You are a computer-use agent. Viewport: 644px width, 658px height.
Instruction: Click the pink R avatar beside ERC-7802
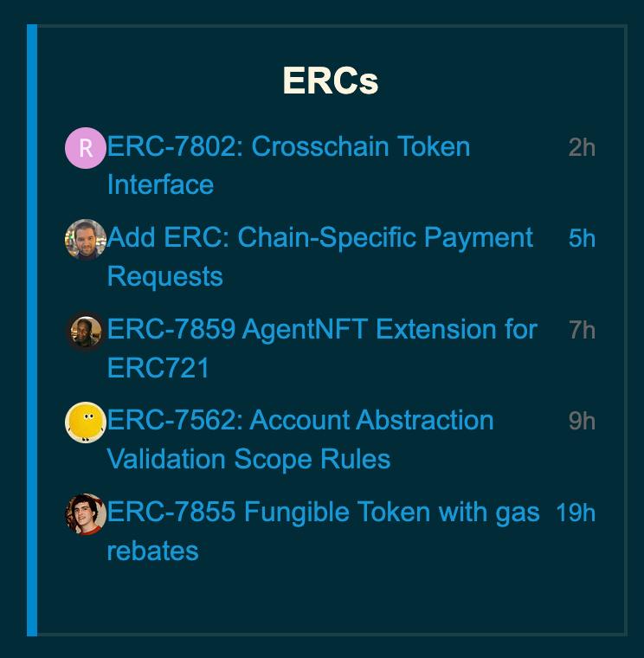click(x=86, y=148)
